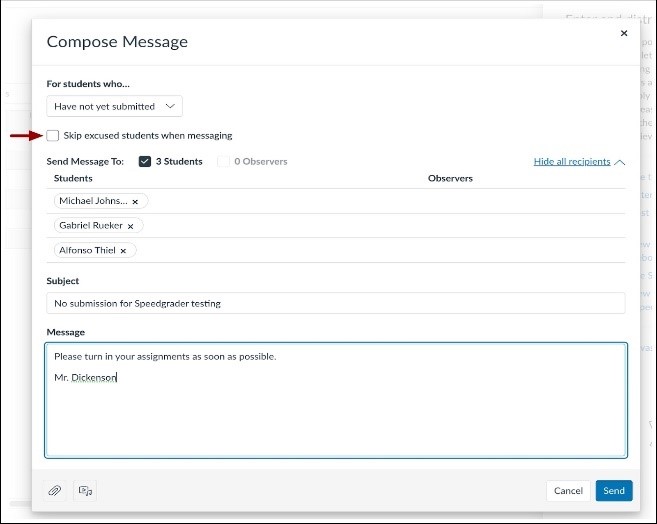Click the Subject field label
The image size is (657, 524).
(63, 281)
